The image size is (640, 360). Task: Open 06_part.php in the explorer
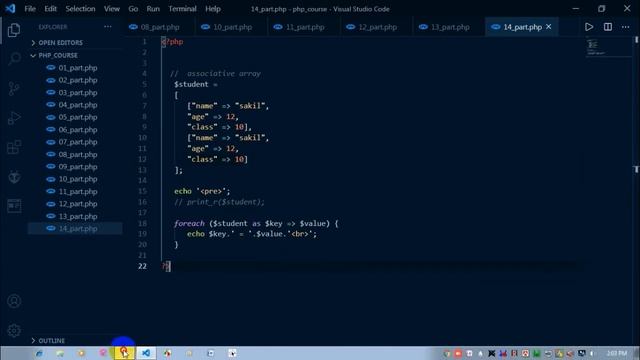coord(78,129)
